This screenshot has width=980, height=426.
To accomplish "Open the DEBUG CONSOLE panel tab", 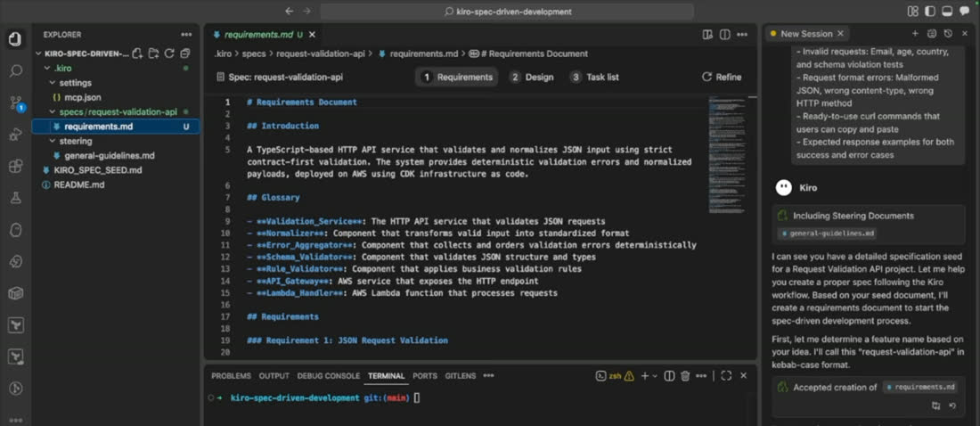I will tap(328, 376).
